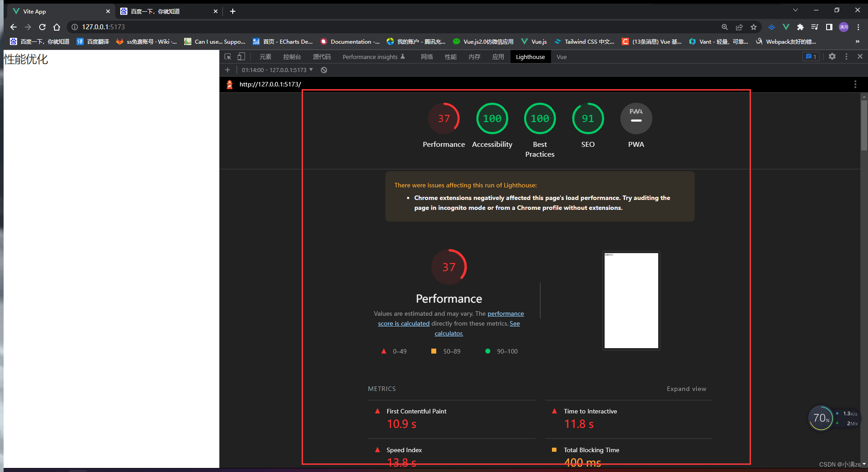Toggle the device toolbar icon
The width and height of the screenshot is (868, 472).
tap(241, 57)
